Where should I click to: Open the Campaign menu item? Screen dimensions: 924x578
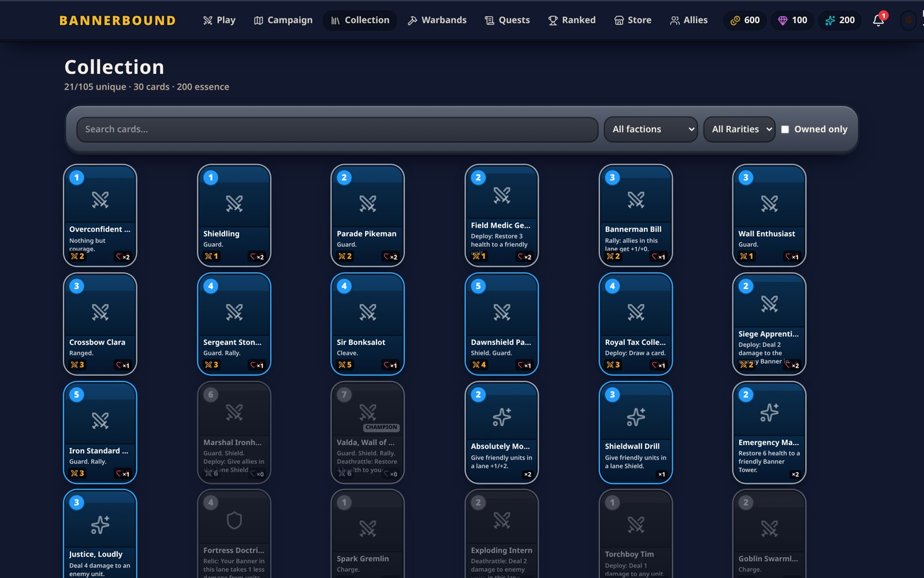point(283,20)
